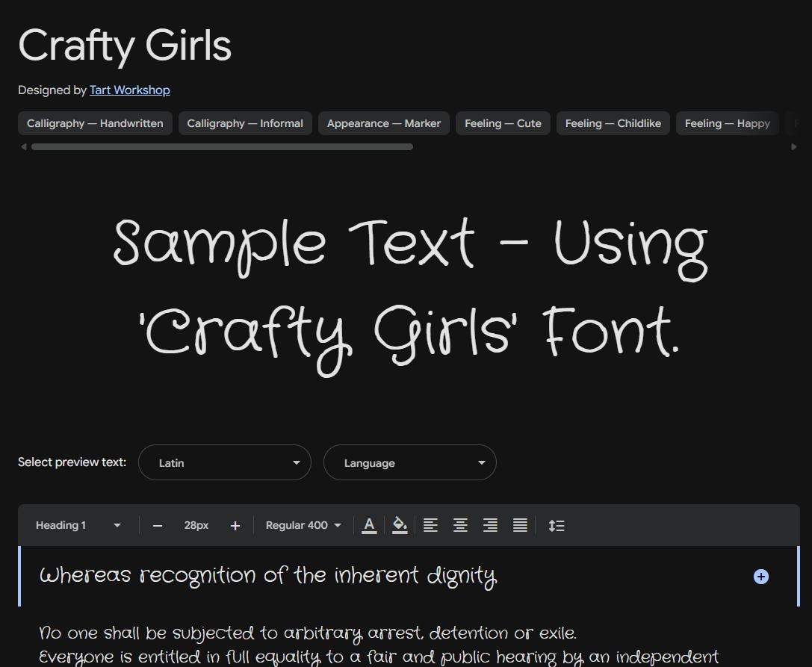The width and height of the screenshot is (812, 667).
Task: Select the Calligraphy — Handwritten tag
Action: click(95, 123)
